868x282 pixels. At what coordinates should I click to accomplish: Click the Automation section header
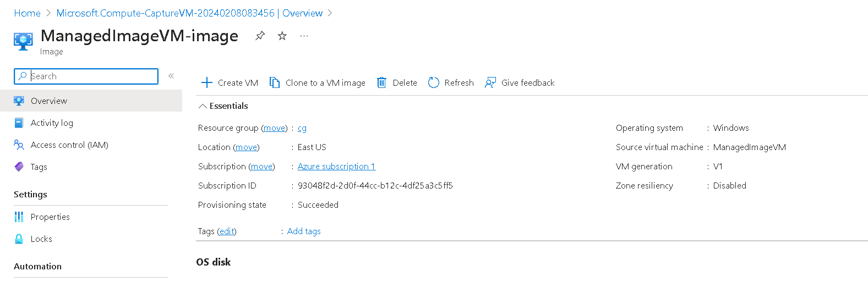(37, 266)
